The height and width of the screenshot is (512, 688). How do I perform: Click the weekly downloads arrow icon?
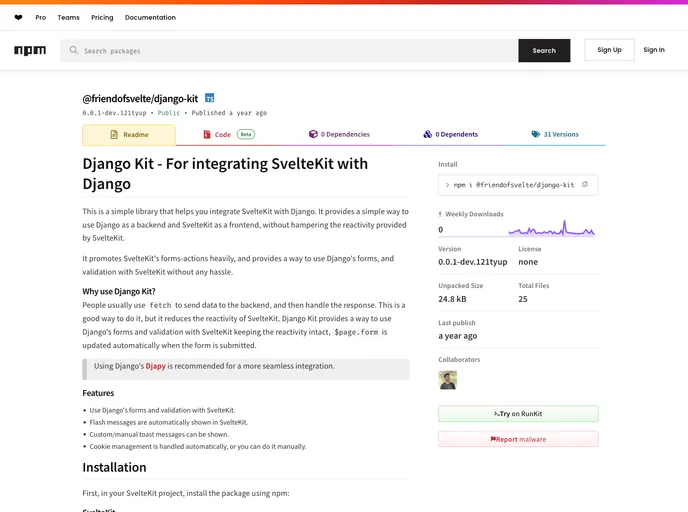tap(440, 214)
